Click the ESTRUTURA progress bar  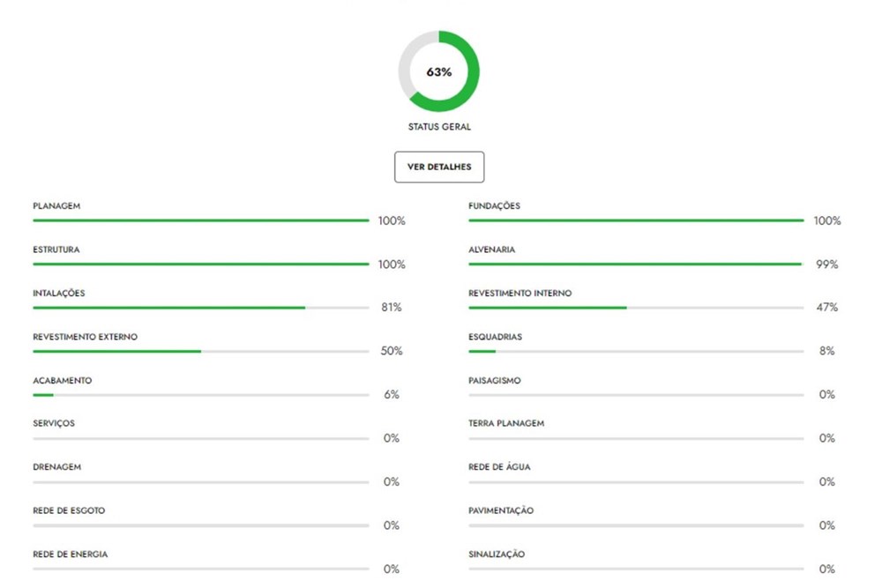pyautogui.click(x=200, y=264)
